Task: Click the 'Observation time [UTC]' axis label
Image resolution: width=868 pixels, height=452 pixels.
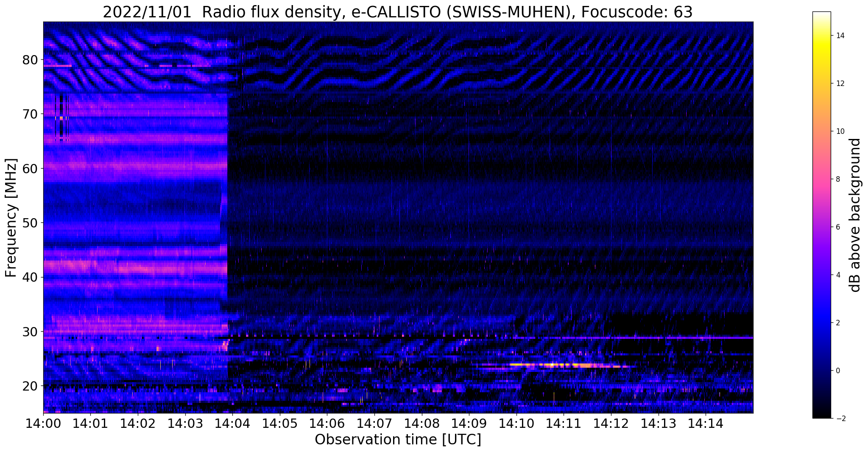Action: tap(398, 440)
